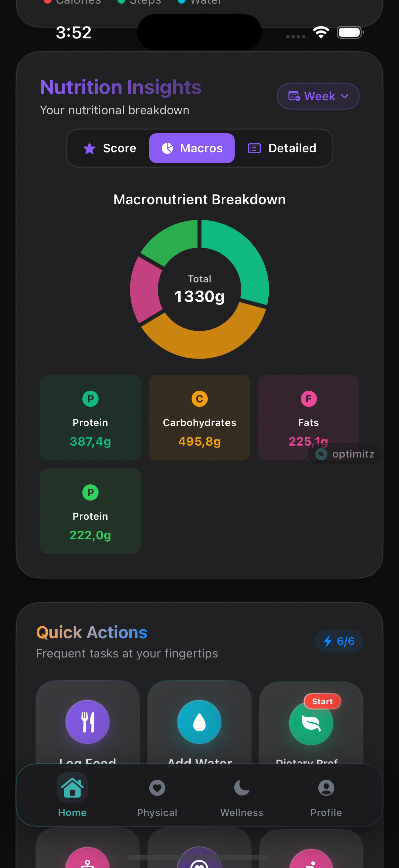Screen dimensions: 399x868
Task: Click the 6/6 quick actions badge
Action: tap(339, 641)
